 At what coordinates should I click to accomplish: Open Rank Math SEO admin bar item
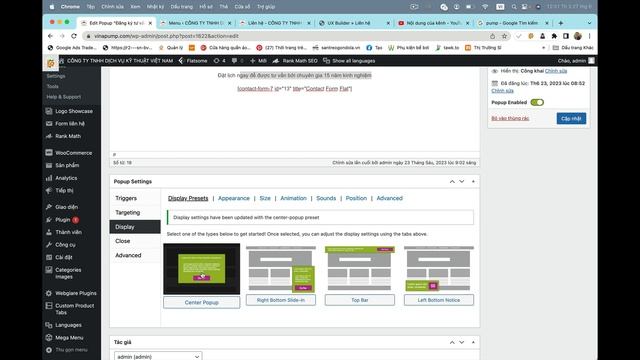[295, 61]
